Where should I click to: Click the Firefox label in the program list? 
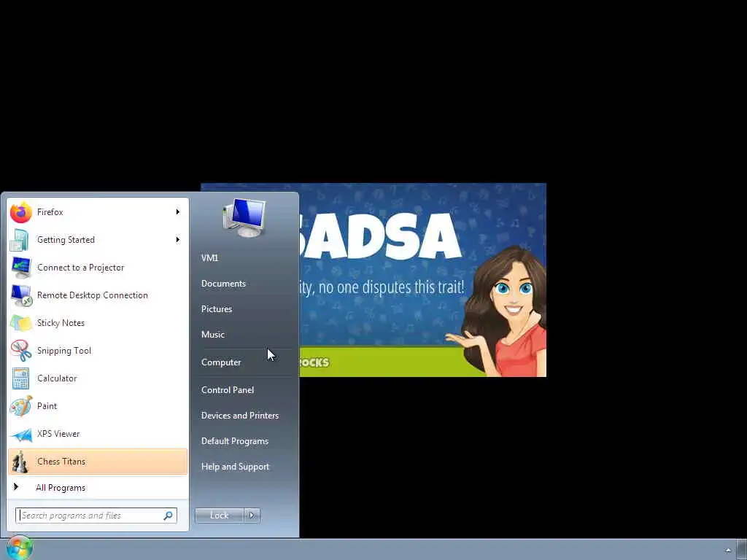[50, 212]
